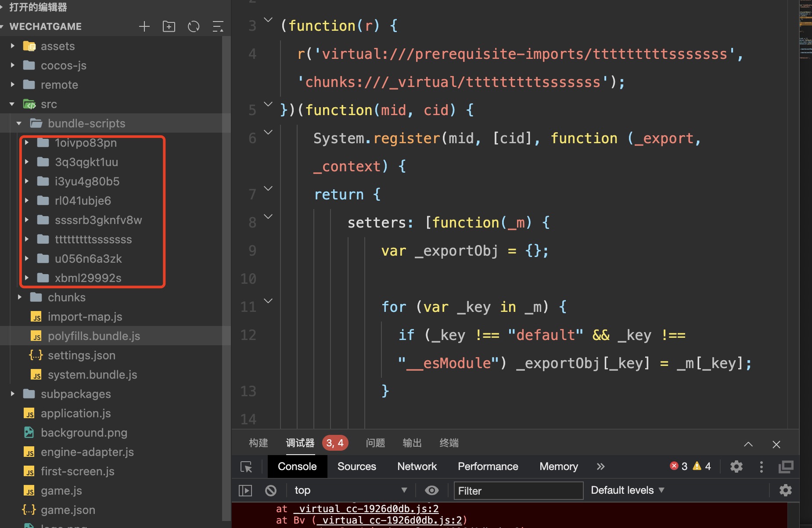
Task: Expand the remote folder
Action: click(13, 84)
